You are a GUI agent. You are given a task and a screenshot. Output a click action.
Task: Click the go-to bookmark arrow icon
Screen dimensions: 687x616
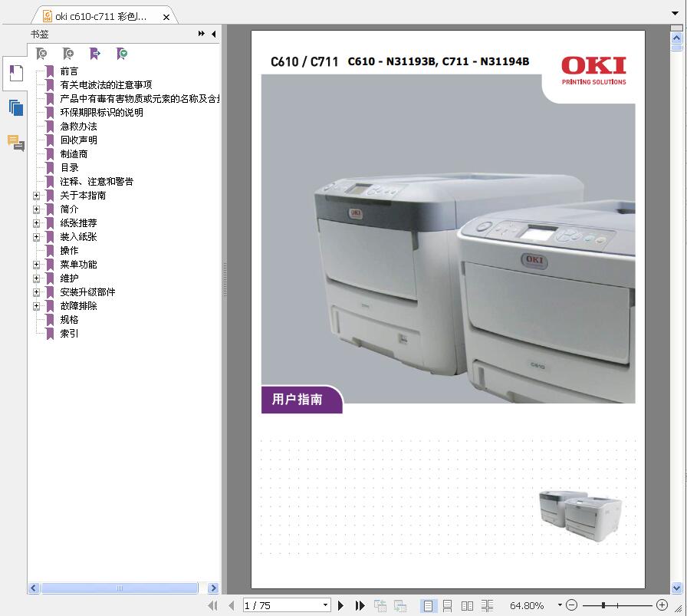click(x=95, y=54)
